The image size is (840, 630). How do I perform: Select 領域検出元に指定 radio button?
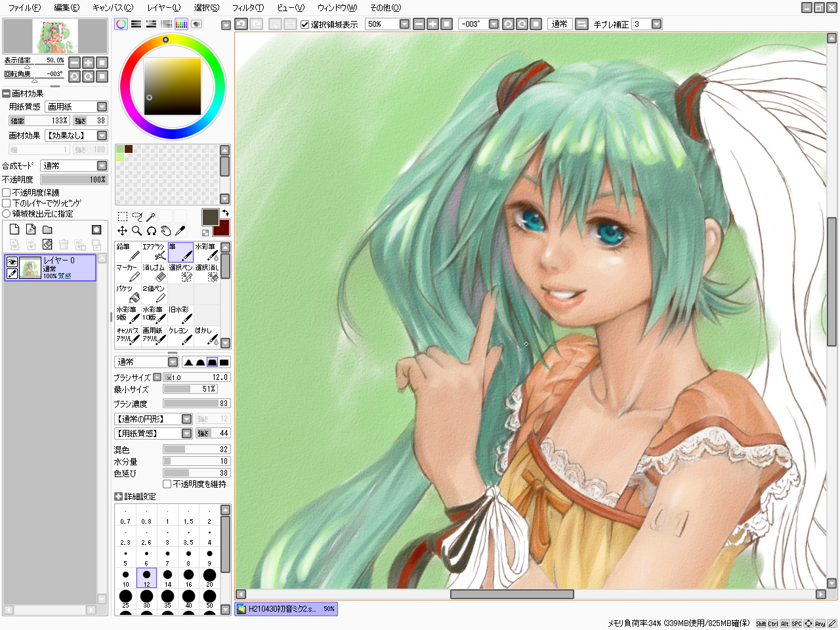(x=7, y=213)
